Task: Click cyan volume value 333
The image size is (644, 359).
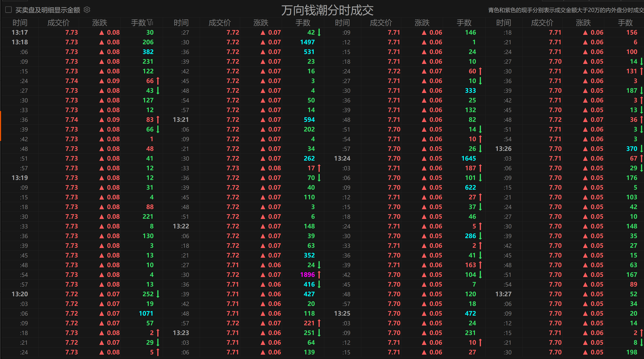Action: pyautogui.click(x=471, y=90)
